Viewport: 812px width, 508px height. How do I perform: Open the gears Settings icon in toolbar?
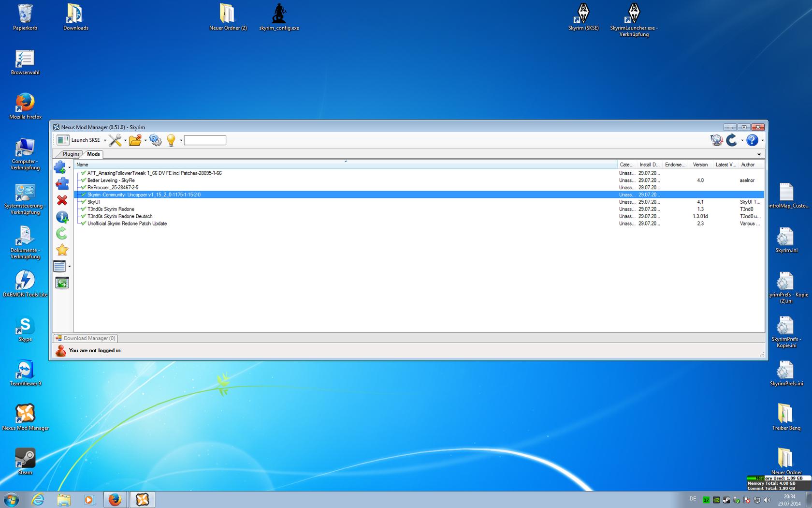point(156,140)
